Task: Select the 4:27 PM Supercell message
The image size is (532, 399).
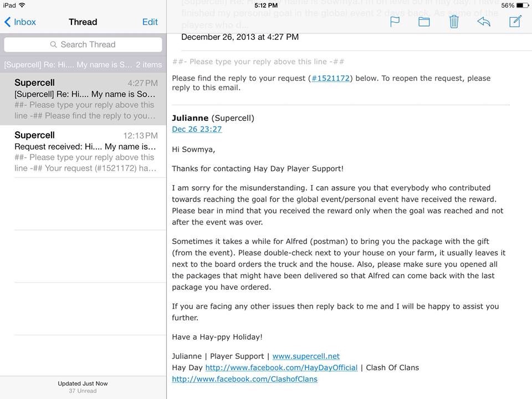Action: [83, 99]
